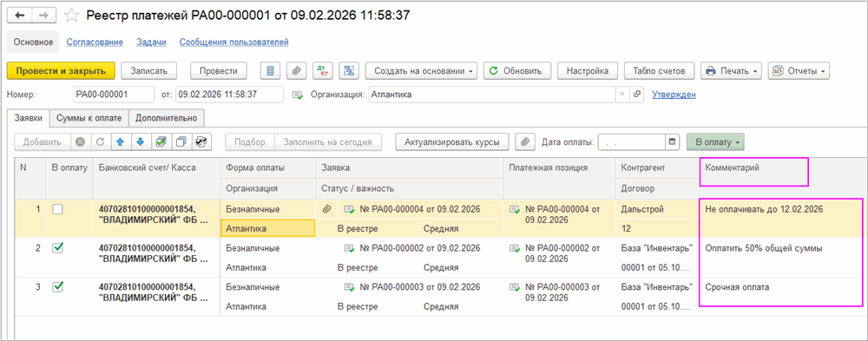Click the paperclip icon in row 1 Заявка
868x341 pixels.
(326, 209)
